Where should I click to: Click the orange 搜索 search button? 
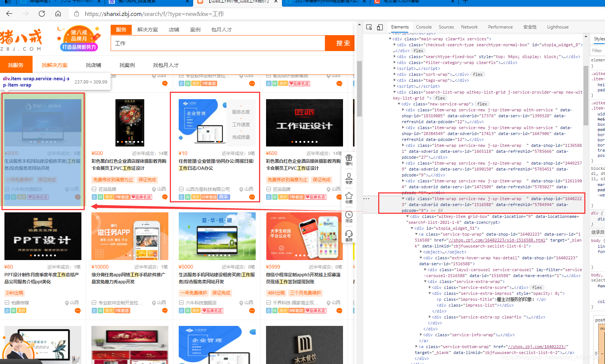(x=340, y=43)
